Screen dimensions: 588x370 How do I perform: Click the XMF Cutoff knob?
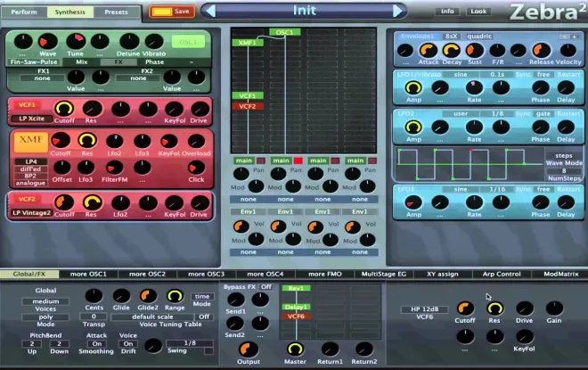click(x=61, y=141)
